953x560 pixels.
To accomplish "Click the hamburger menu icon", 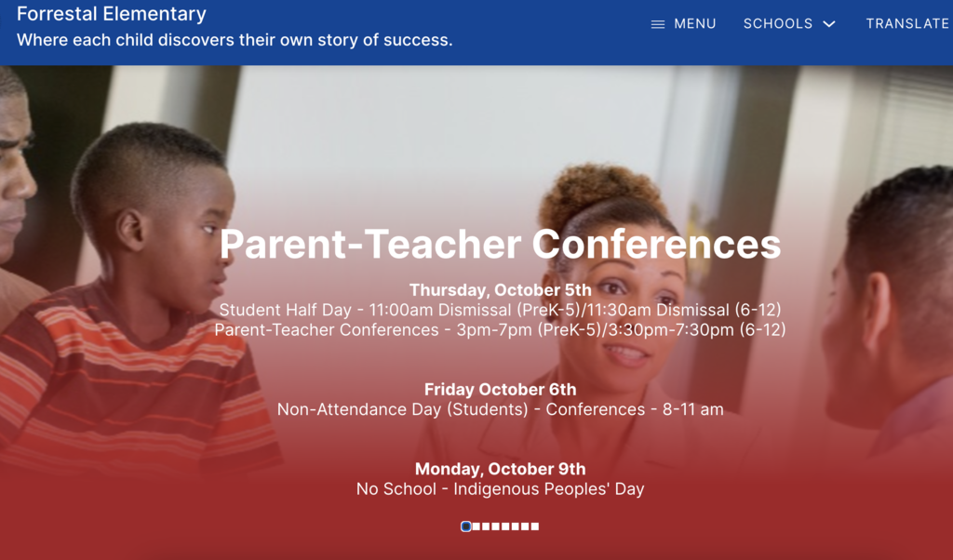I will pyautogui.click(x=658, y=24).
